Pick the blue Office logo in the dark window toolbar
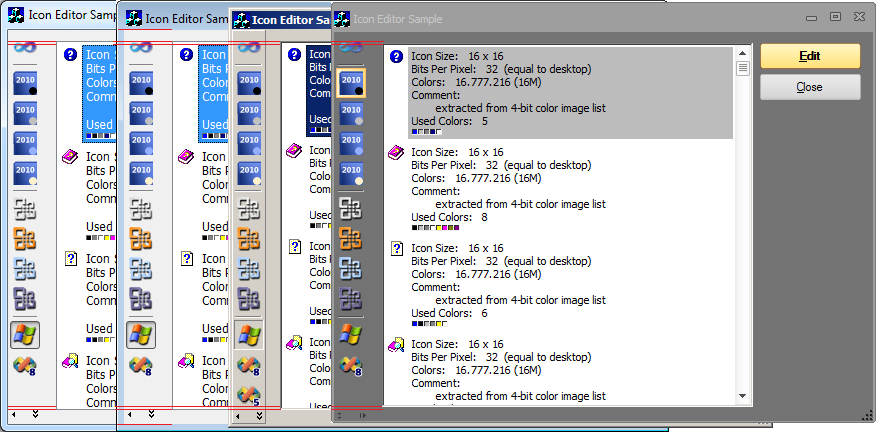Image resolution: width=876 pixels, height=432 pixels. pos(350,268)
